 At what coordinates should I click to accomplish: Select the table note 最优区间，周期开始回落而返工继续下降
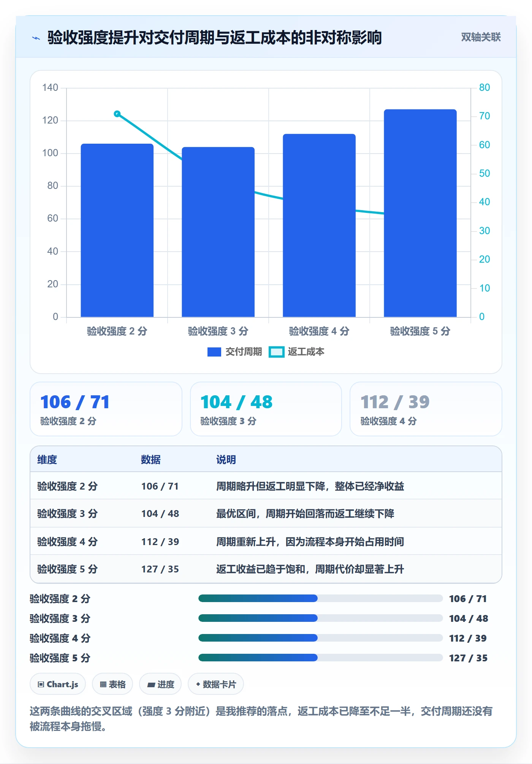coord(305,514)
